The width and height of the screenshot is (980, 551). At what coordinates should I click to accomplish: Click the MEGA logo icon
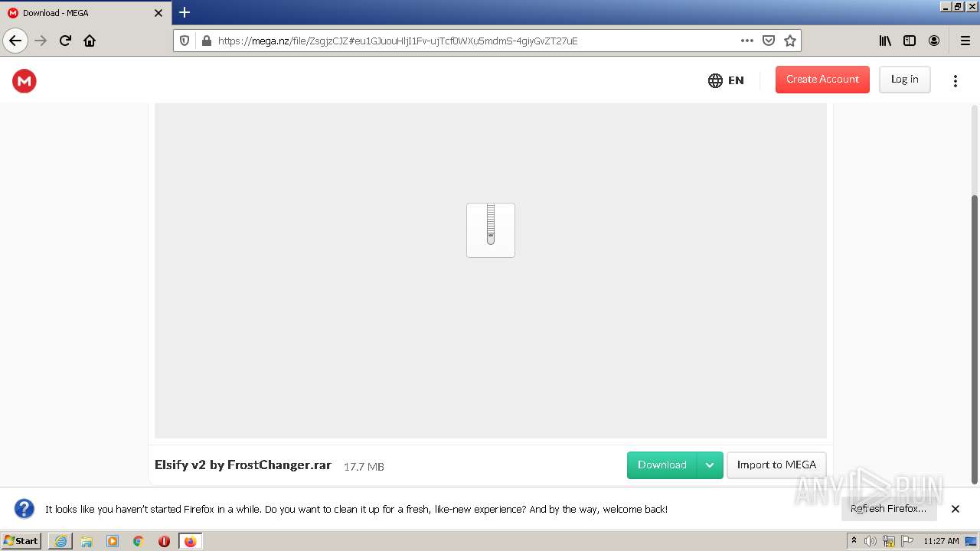tap(24, 80)
